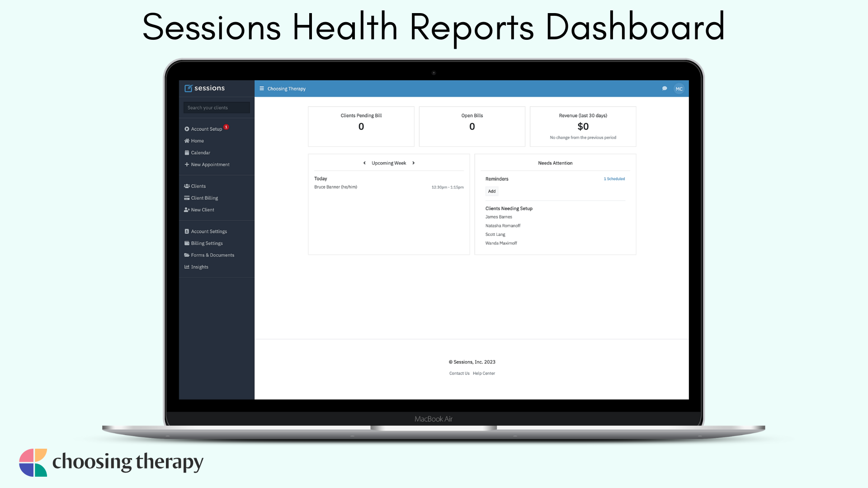This screenshot has width=868, height=488.
Task: Open the chat bubble messages icon
Action: 665,89
